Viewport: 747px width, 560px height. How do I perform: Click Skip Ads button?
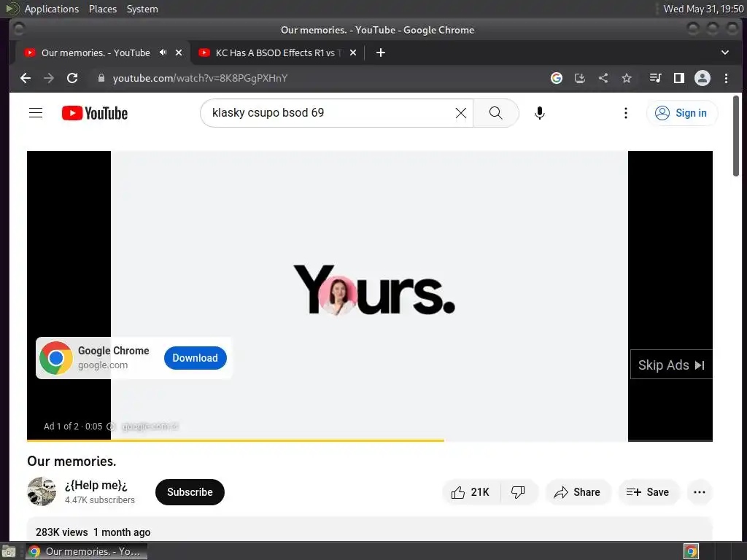(x=671, y=365)
